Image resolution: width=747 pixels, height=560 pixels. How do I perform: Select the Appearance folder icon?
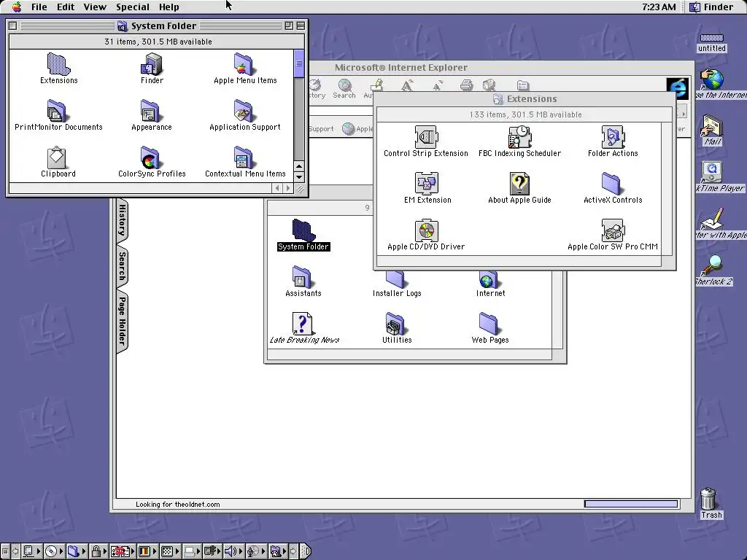click(x=151, y=111)
